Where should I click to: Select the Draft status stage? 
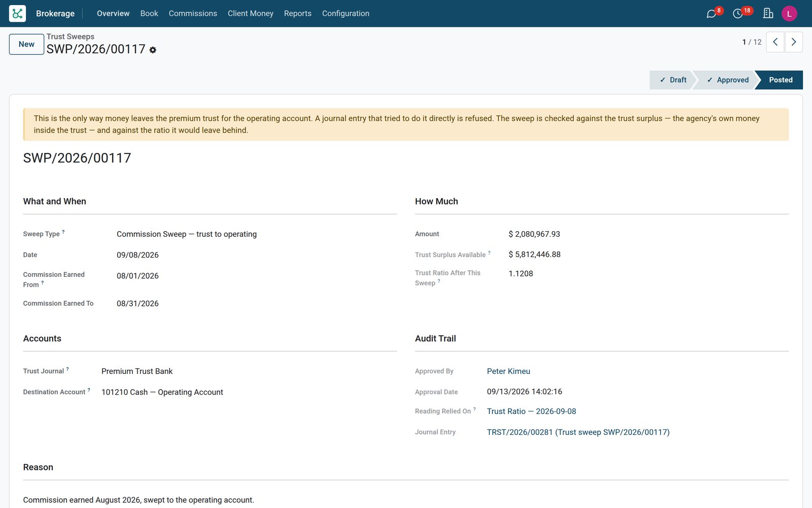pos(672,80)
